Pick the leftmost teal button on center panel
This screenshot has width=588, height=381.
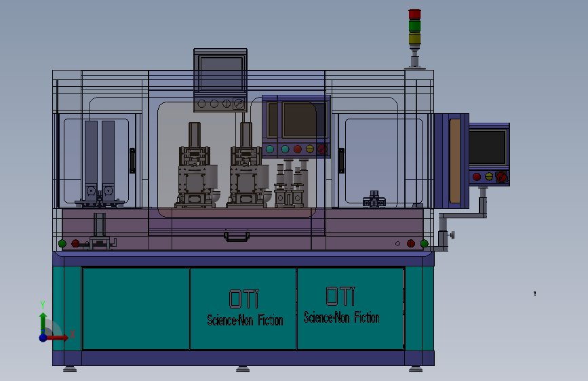pyautogui.click(x=270, y=149)
